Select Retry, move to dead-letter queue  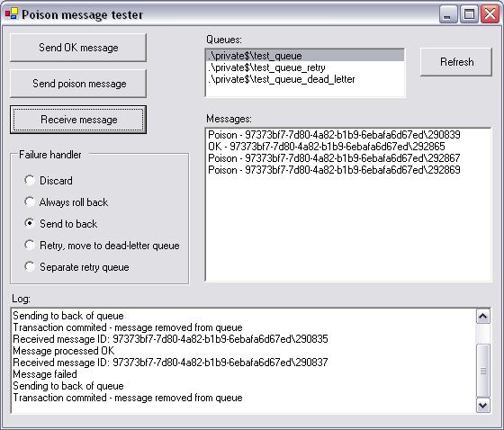(x=103, y=246)
